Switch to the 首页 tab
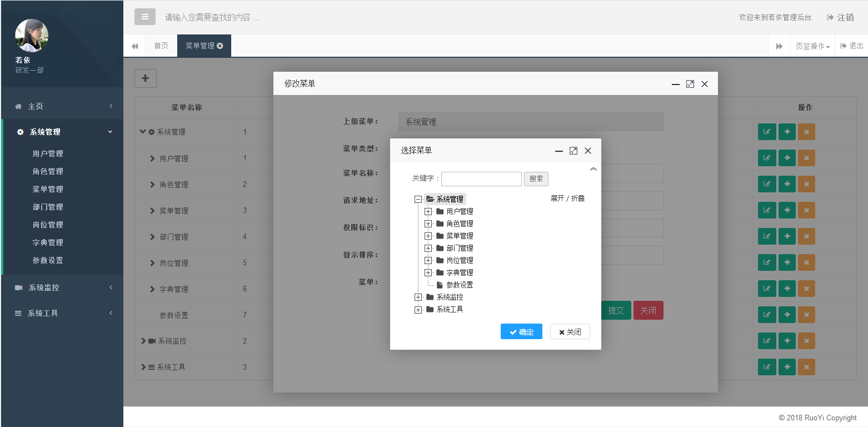The image size is (868, 427). point(161,46)
